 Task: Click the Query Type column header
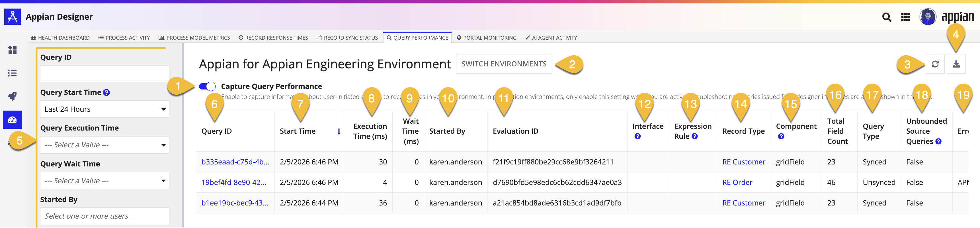tap(873, 131)
